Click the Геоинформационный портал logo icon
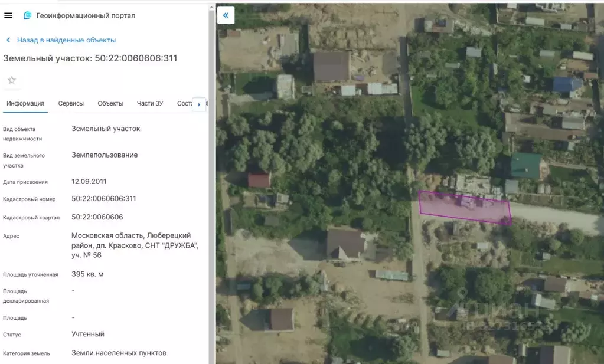This screenshot has width=604, height=364. coord(27,15)
